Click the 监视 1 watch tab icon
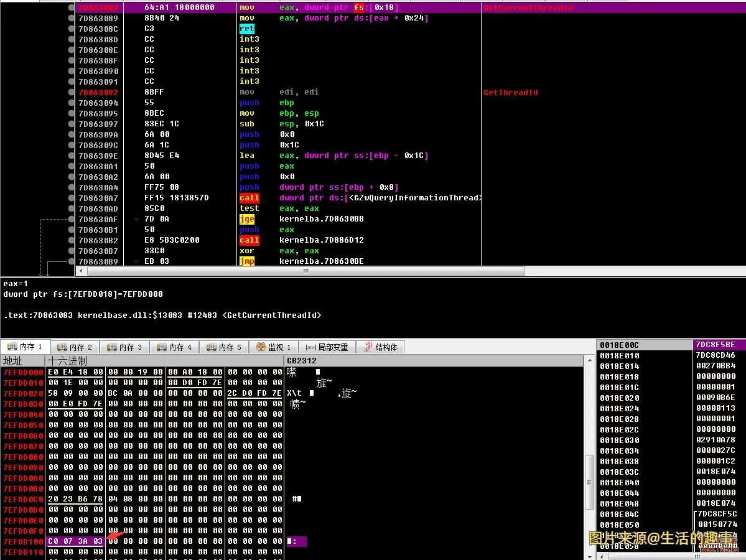The height and width of the screenshot is (560, 746). (x=261, y=347)
